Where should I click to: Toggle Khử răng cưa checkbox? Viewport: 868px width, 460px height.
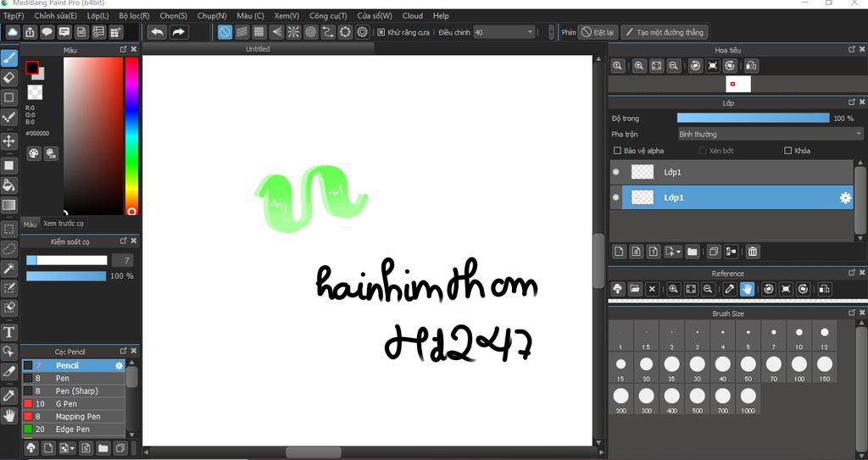click(x=381, y=32)
